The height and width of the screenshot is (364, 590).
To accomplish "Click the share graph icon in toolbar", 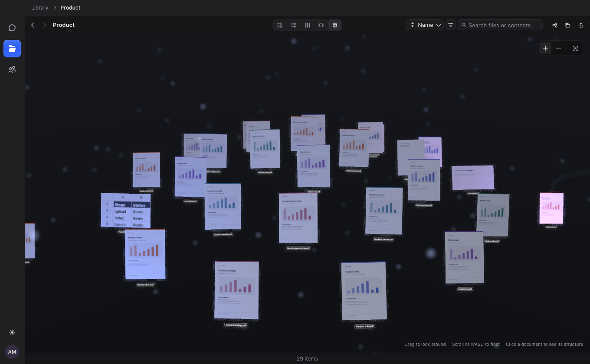I will pos(555,25).
